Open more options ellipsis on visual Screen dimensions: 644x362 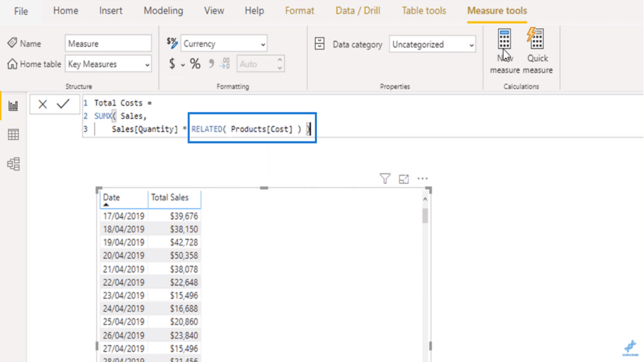coord(422,178)
